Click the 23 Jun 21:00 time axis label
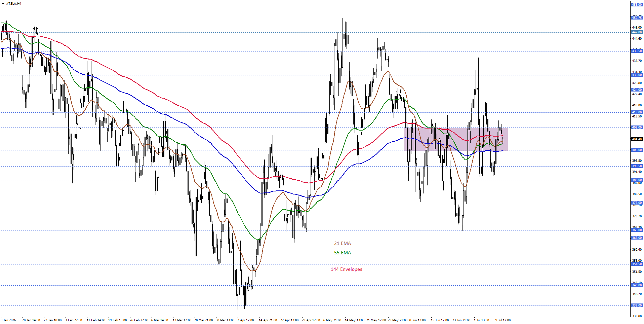 (x=461, y=320)
